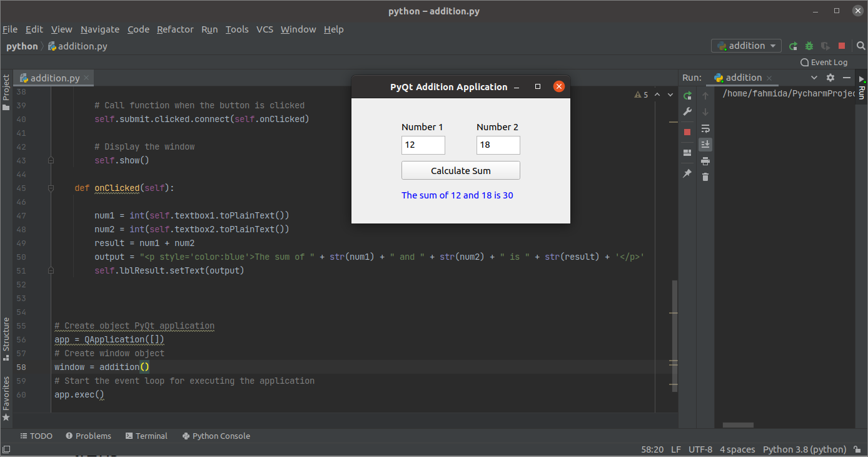Stop the process in Run panel sidebar
Viewport: 868px width, 457px height.
(687, 132)
